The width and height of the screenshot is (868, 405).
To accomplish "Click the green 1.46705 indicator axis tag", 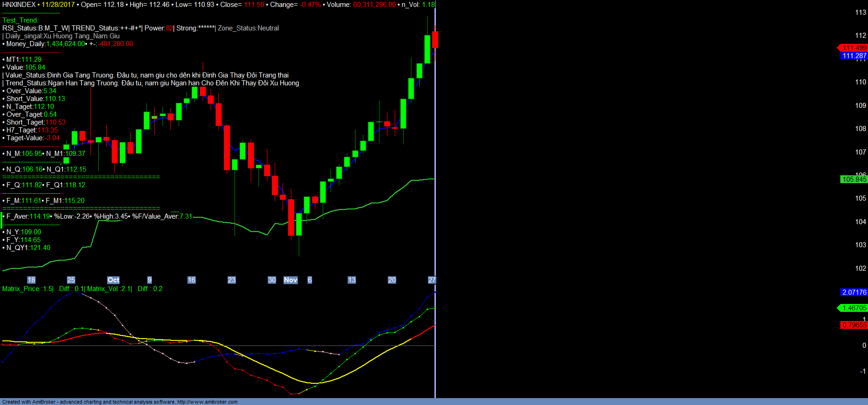I will pos(852,308).
